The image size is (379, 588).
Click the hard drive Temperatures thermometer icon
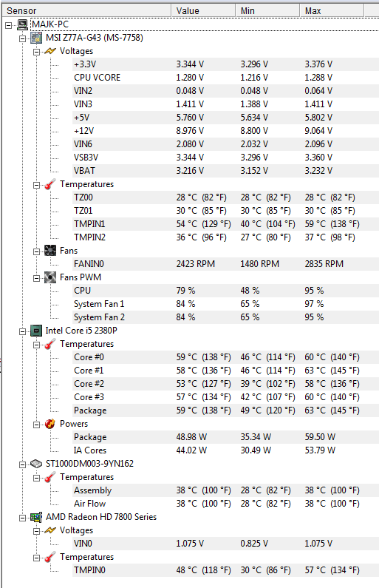coord(50,477)
